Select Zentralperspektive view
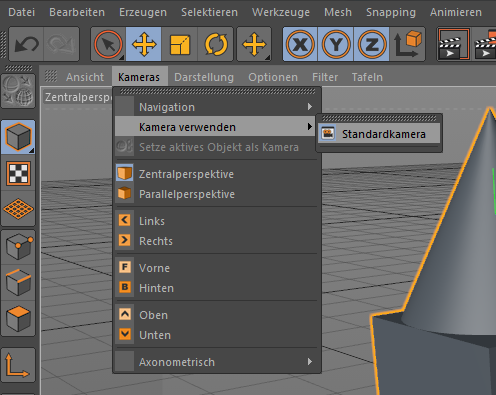The width and height of the screenshot is (496, 395). click(x=215, y=174)
